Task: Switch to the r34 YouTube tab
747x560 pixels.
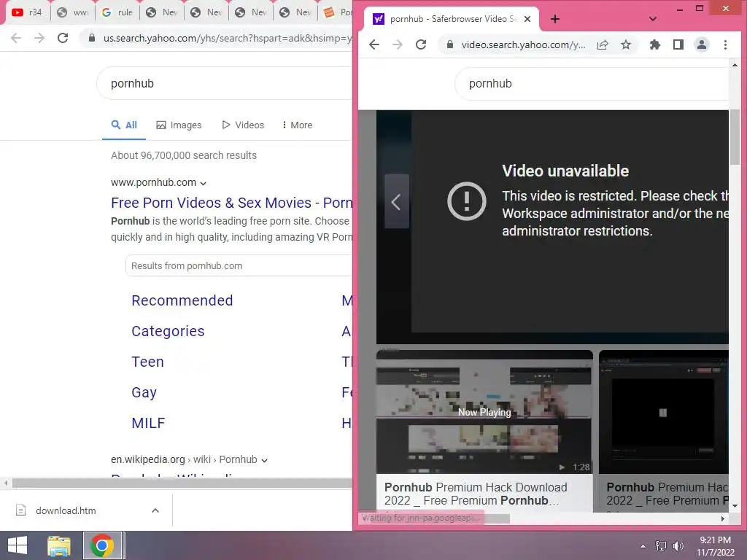Action: click(27, 12)
